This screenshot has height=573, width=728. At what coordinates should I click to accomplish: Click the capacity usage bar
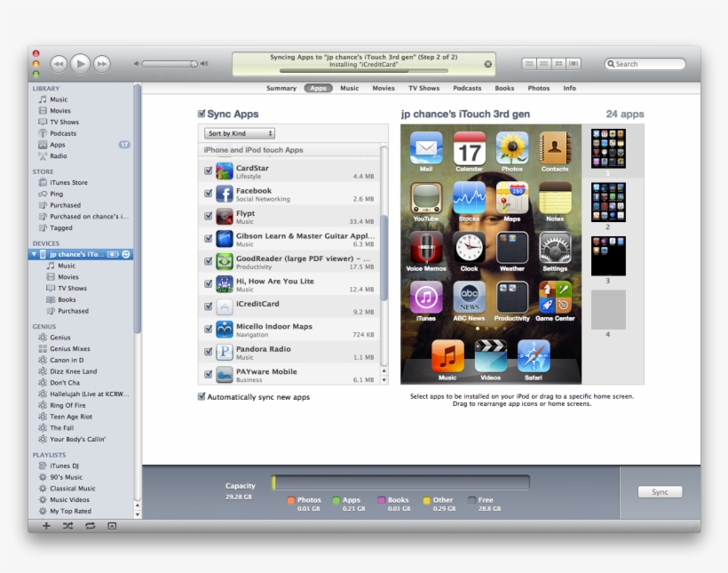coord(400,481)
